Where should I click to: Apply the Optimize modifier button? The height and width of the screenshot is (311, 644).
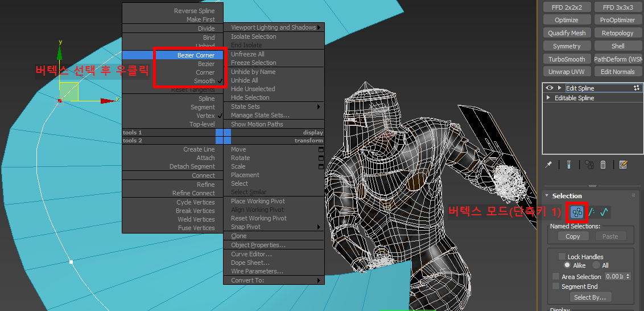click(567, 20)
